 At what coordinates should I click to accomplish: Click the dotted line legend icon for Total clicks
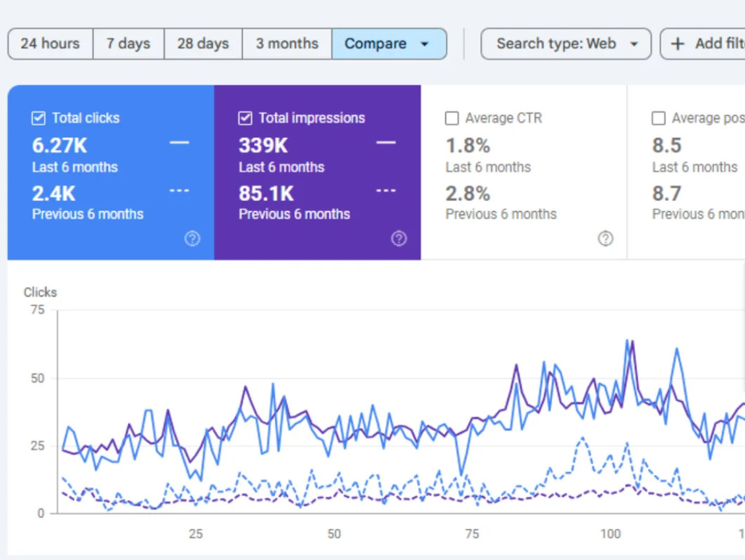pos(179,190)
